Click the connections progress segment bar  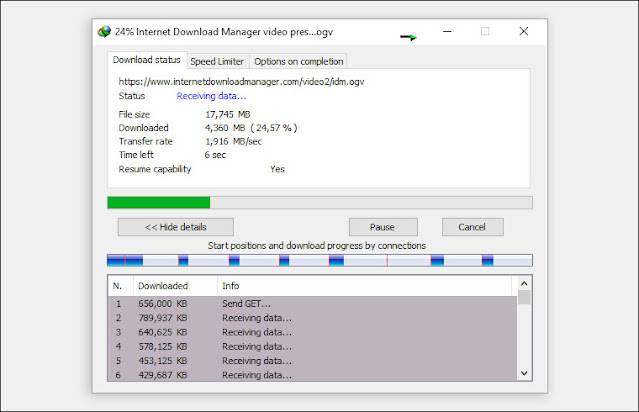tap(320, 260)
